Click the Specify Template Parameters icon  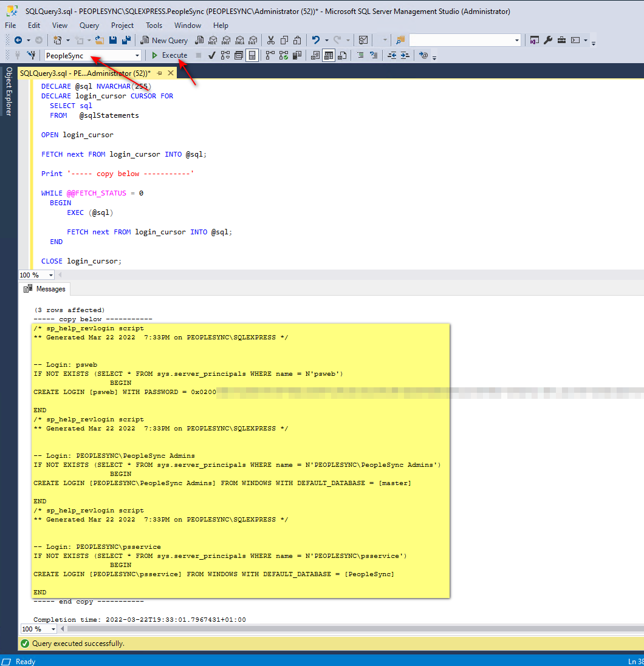pos(423,55)
